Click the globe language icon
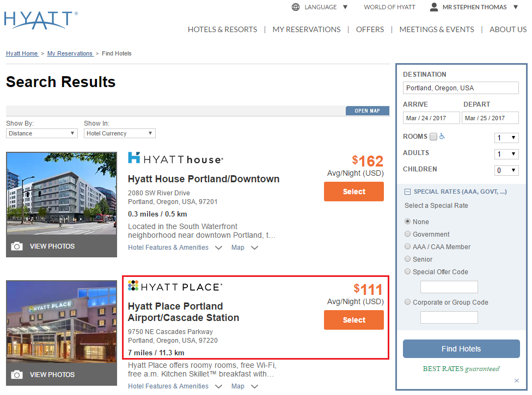 tap(296, 7)
